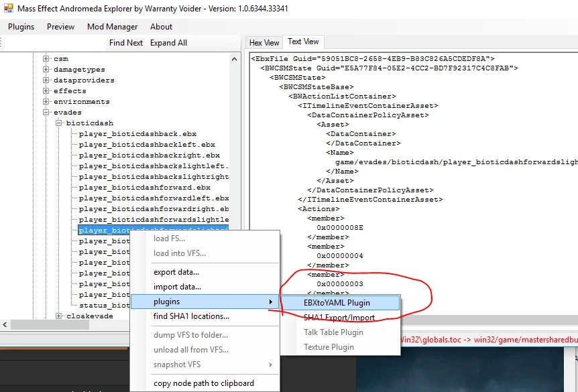Open the About menu
578x392 pixels.
click(161, 27)
